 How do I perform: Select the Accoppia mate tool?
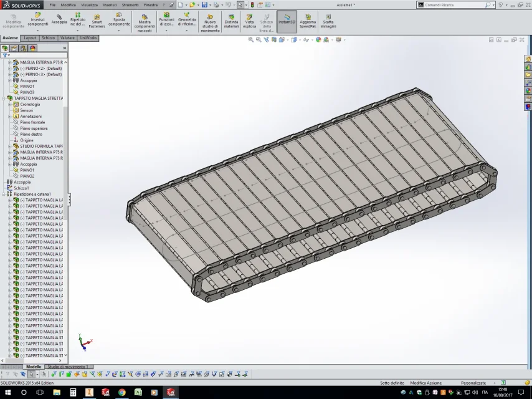(59, 19)
